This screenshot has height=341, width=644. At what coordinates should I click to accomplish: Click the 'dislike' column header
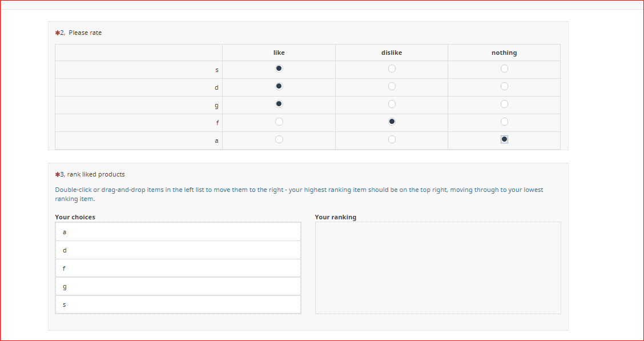point(392,53)
